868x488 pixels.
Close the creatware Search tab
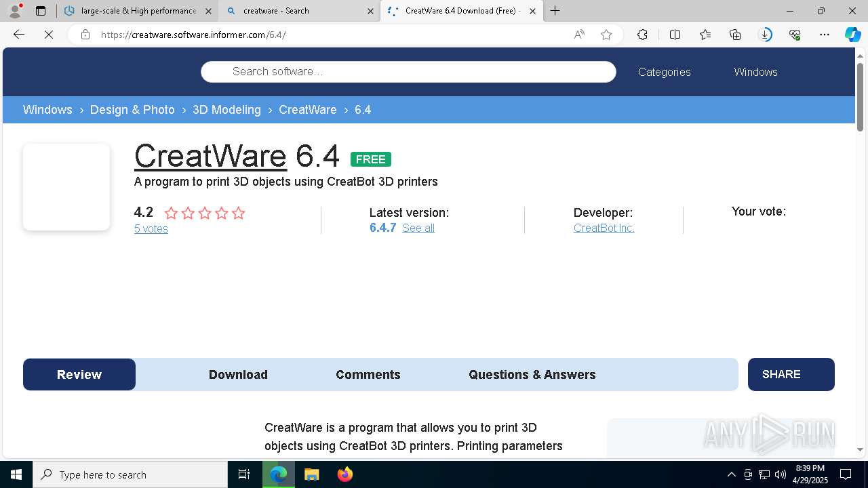pyautogui.click(x=370, y=11)
